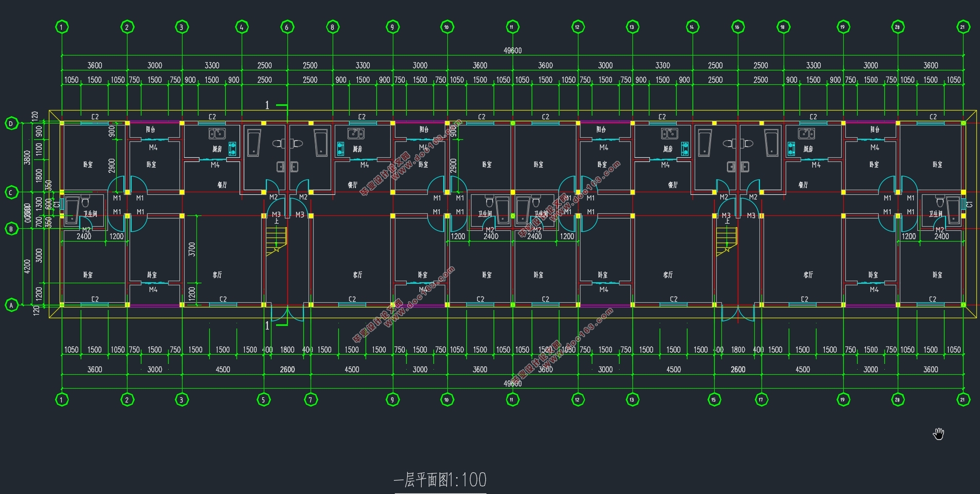Select grid axis bubble number 14
980x494 pixels.
pos(693,27)
